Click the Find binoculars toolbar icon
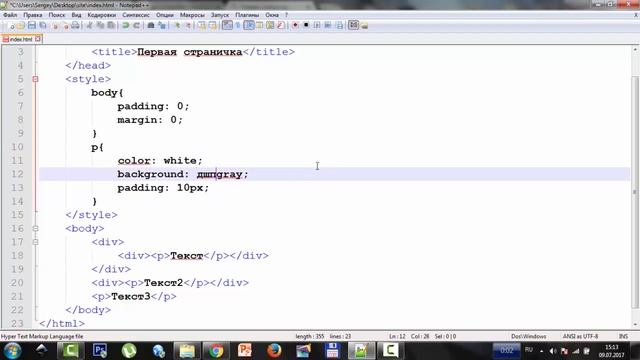Viewport: 640px width, 360px height. pos(151,25)
